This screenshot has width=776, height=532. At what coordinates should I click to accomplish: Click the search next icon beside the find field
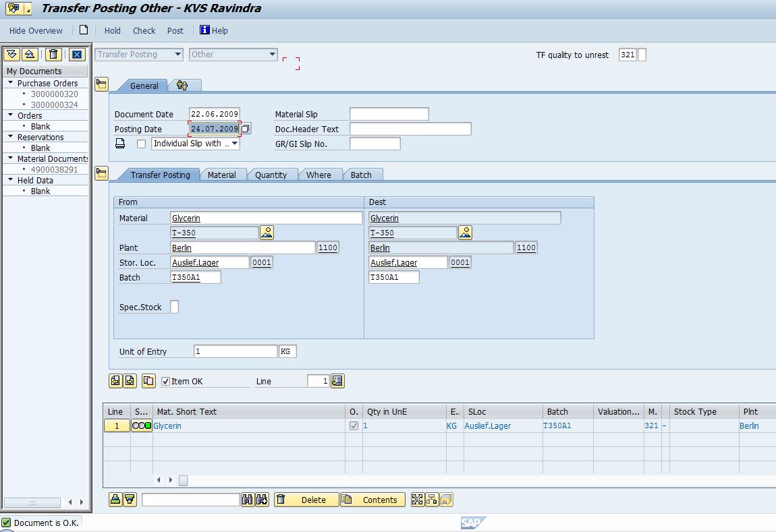pyautogui.click(x=260, y=500)
